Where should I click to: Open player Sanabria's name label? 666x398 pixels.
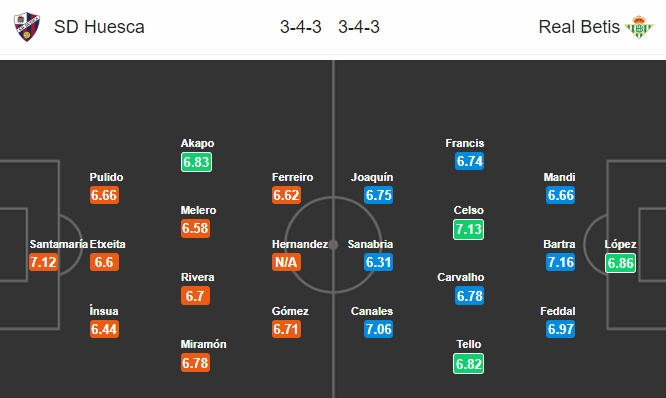pos(370,244)
